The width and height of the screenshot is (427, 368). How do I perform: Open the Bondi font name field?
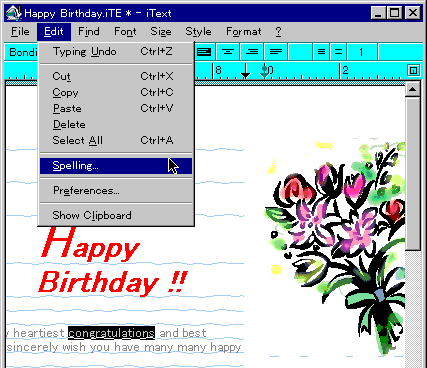pos(22,52)
